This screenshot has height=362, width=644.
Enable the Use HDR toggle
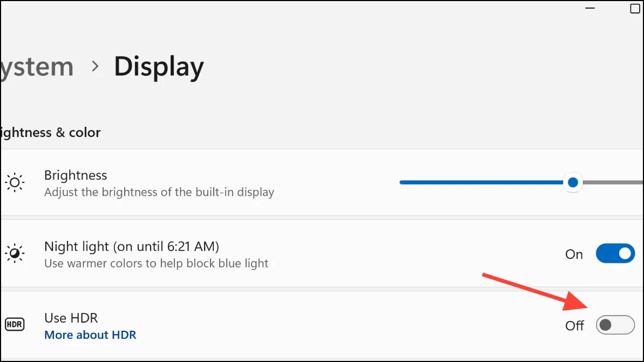pos(615,325)
